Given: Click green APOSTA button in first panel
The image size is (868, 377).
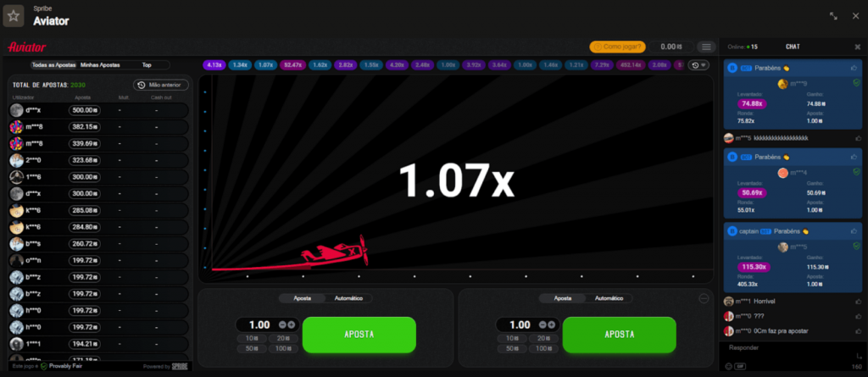Looking at the screenshot, I should [359, 335].
